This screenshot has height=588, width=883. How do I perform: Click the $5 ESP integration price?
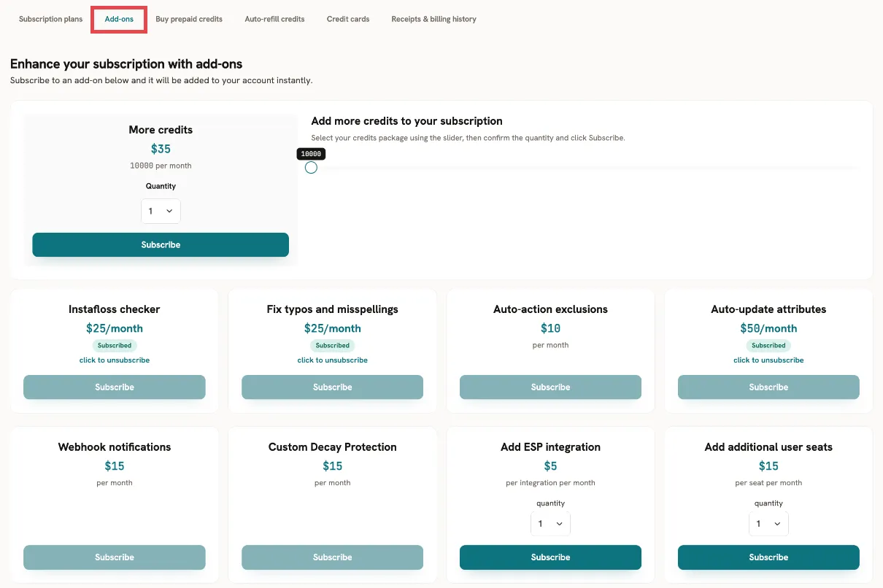(550, 466)
